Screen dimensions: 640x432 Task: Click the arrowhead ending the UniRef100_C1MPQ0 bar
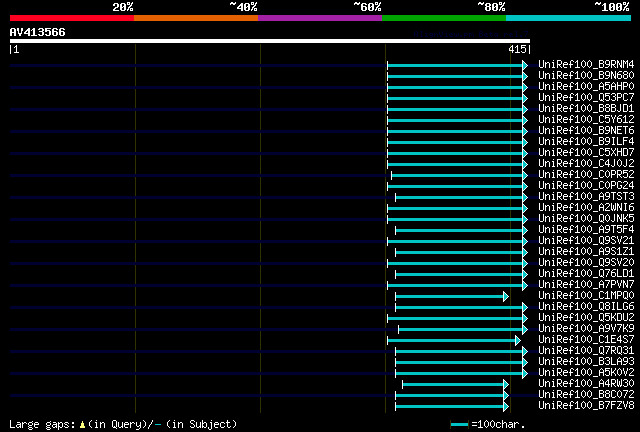point(506,297)
